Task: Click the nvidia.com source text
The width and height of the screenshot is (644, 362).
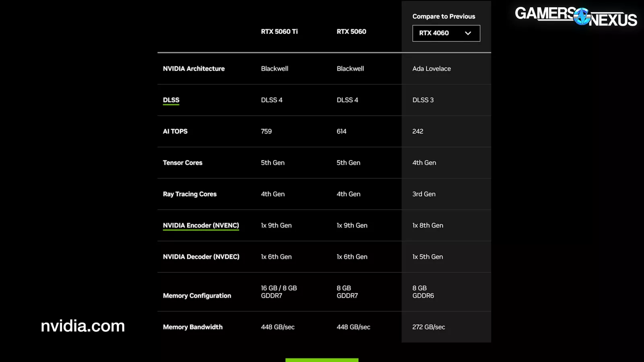Action: pos(83,326)
